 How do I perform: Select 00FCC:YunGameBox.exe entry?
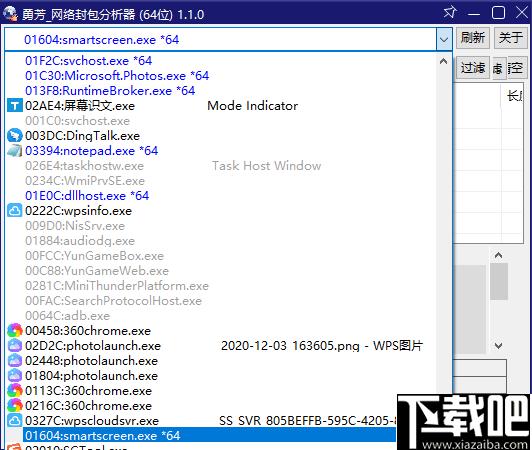221,256
